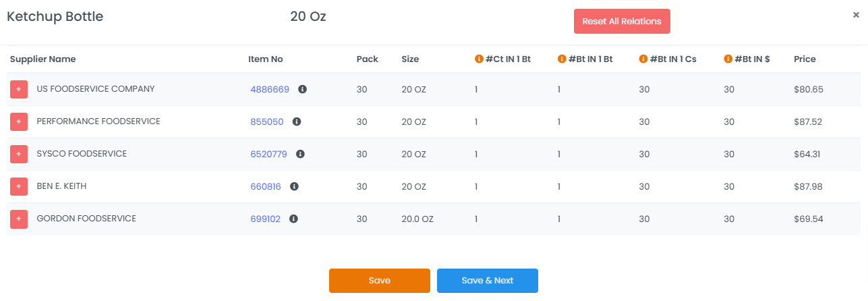The image size is (868, 301).
Task: Click info icon next to item 6520779
Action: point(301,154)
